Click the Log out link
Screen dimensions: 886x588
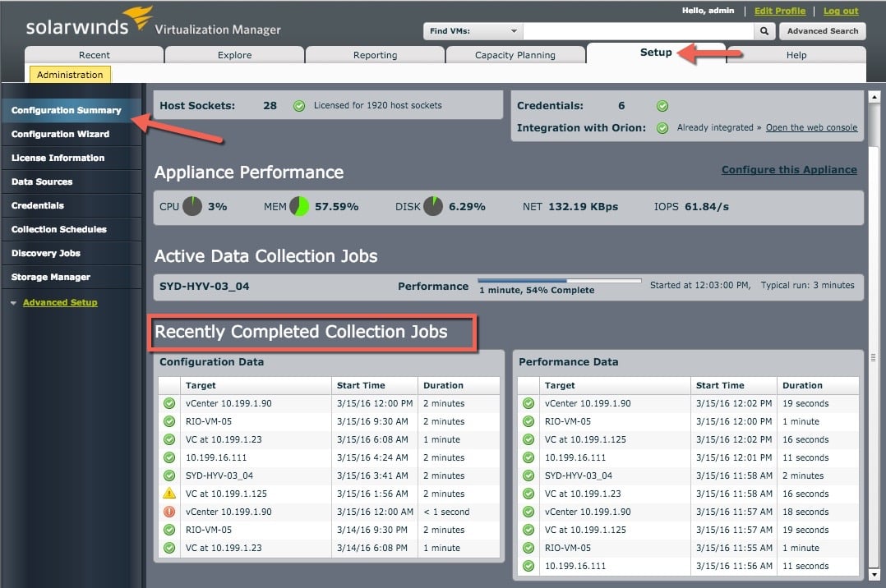[841, 11]
